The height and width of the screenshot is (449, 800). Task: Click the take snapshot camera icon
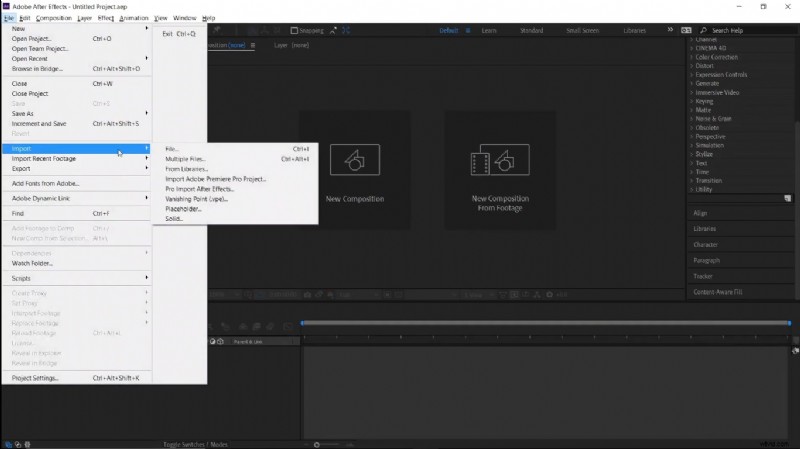click(x=307, y=295)
